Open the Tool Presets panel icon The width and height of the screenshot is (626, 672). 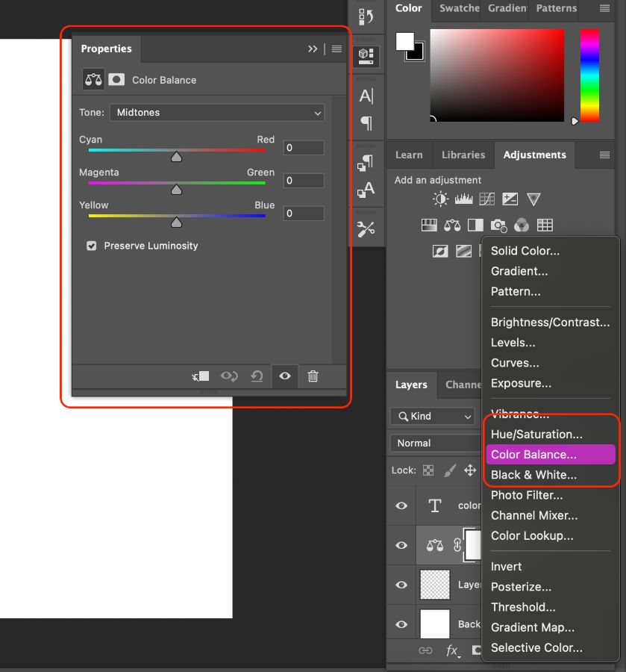click(366, 229)
